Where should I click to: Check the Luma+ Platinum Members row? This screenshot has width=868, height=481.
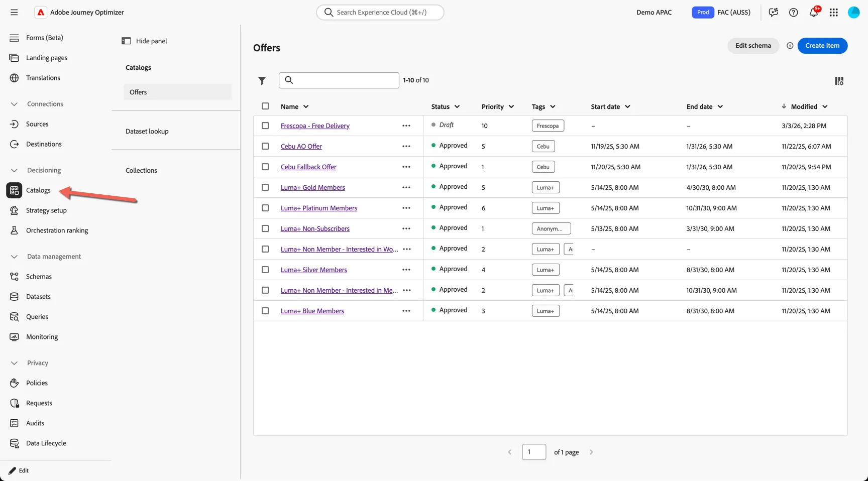tap(265, 208)
